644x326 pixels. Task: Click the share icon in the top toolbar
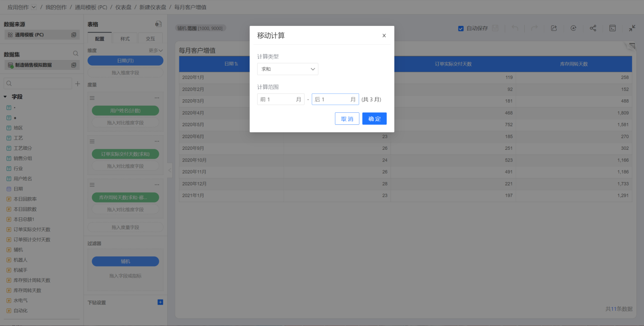(593, 28)
